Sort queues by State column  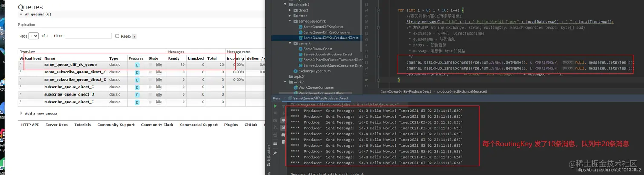(x=153, y=58)
